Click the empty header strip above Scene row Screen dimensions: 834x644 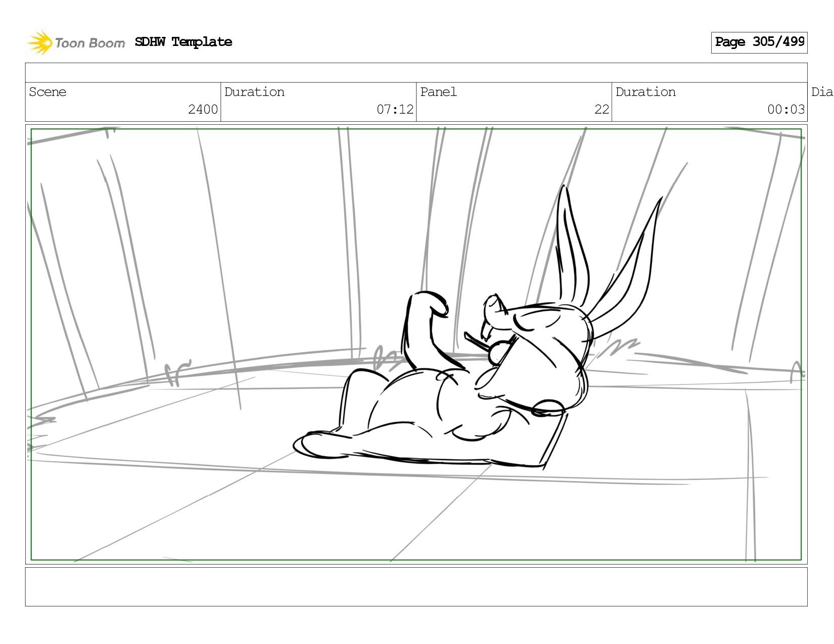[416, 73]
